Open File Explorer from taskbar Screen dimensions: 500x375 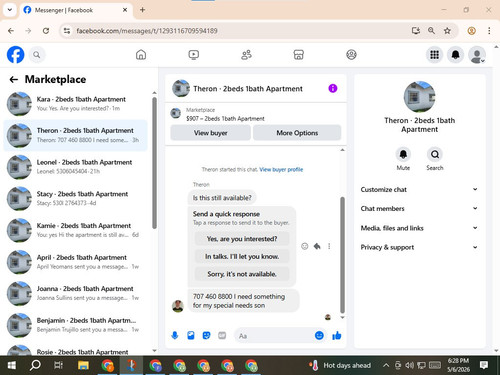pos(83,366)
